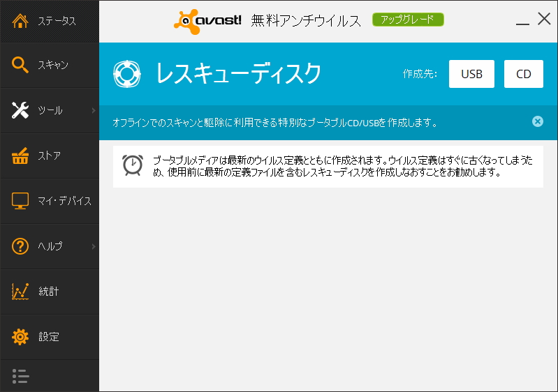Open the ストア menu item
This screenshot has height=392, width=558.
click(x=50, y=156)
